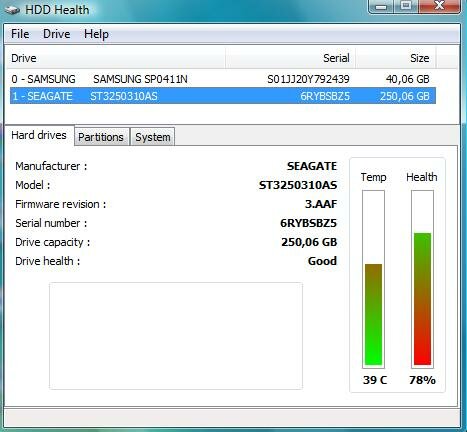Click the Health gauge bar
Screen dimensions: 467x432
[x=422, y=279]
